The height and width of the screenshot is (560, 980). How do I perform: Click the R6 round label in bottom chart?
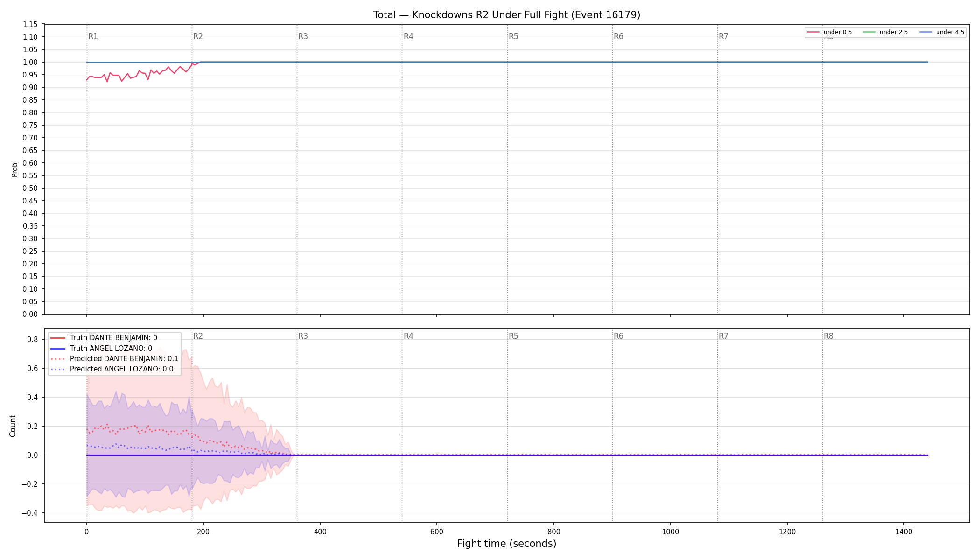[618, 336]
